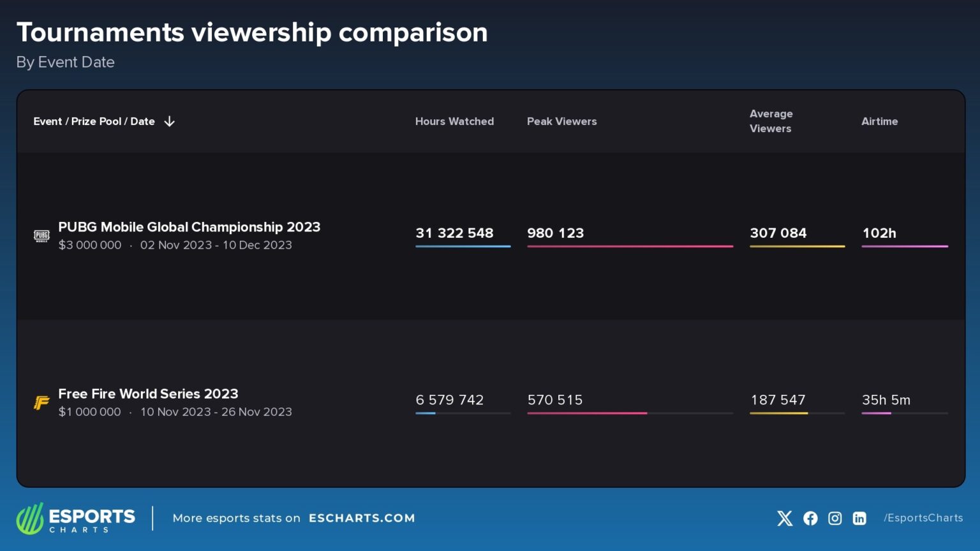This screenshot has width=980, height=551.
Task: Click Free Fire airtime purple bar
Action: (876, 413)
